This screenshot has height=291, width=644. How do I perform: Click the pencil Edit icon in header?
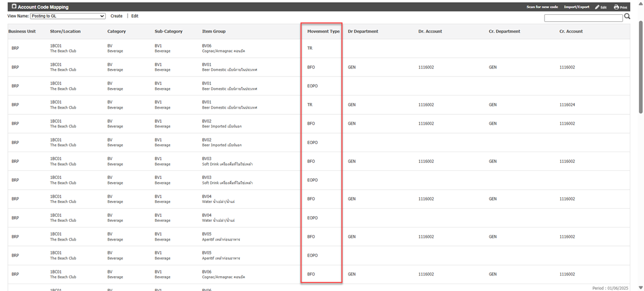[x=597, y=7]
